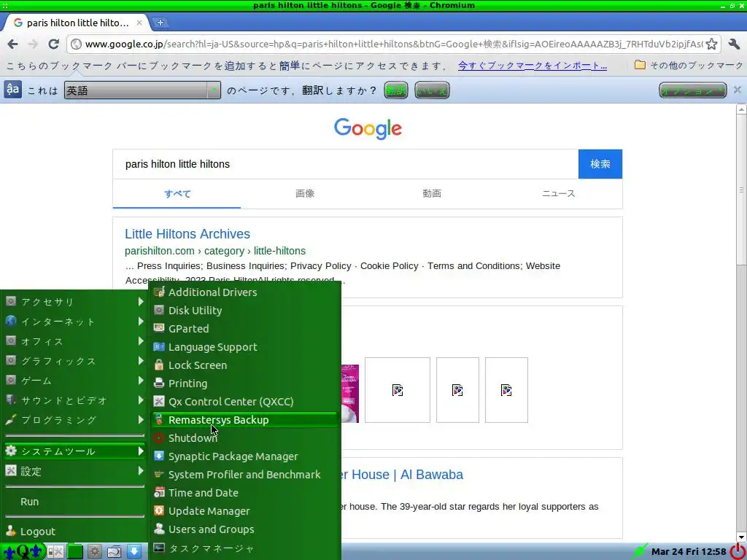Image resolution: width=747 pixels, height=560 pixels.
Task: Select システムツール in the start menu
Action: (75, 451)
